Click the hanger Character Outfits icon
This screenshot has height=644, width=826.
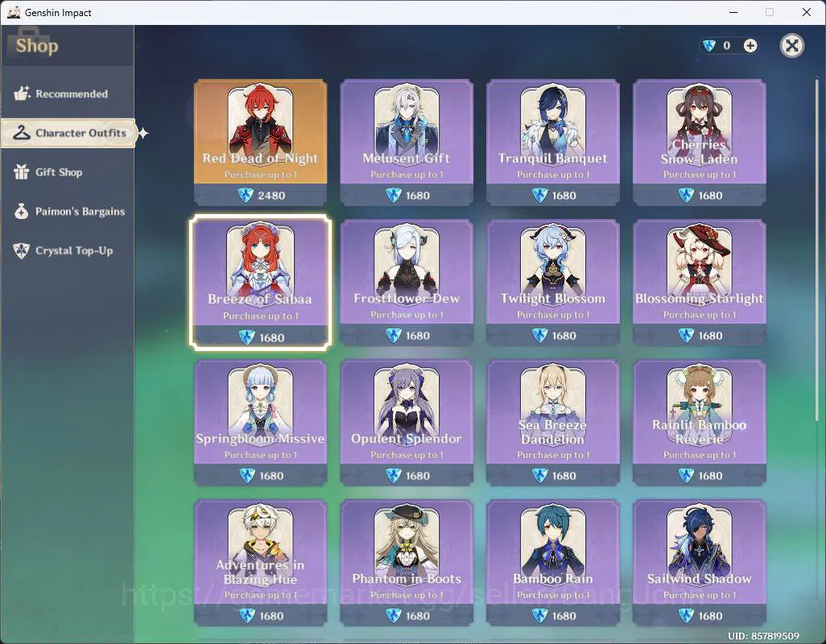[22, 133]
